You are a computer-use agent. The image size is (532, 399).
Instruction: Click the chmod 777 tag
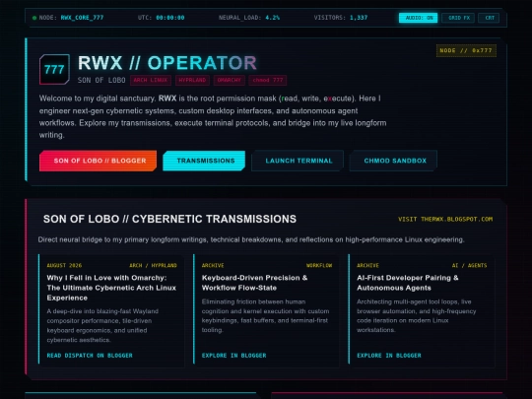click(268, 80)
